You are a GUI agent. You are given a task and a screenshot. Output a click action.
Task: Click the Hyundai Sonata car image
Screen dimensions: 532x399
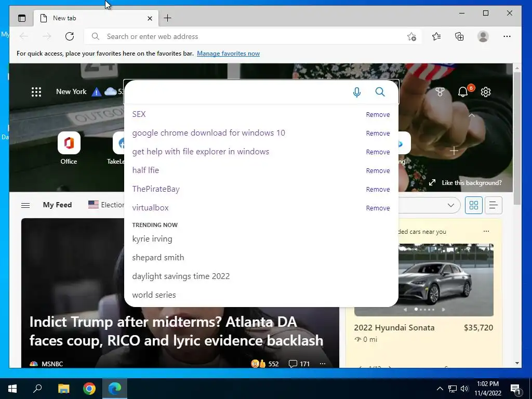[x=446, y=280]
